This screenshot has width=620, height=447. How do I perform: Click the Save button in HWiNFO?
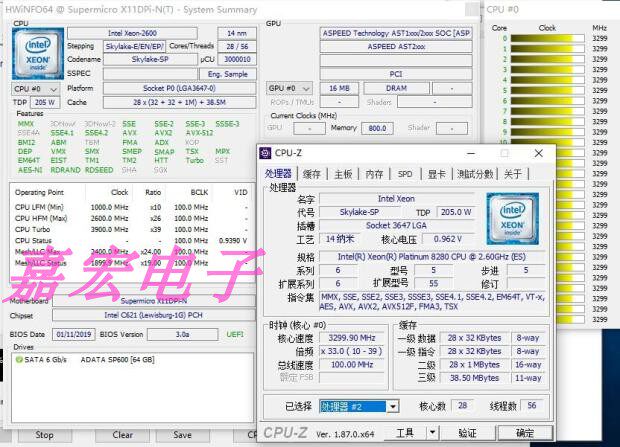click(x=182, y=435)
